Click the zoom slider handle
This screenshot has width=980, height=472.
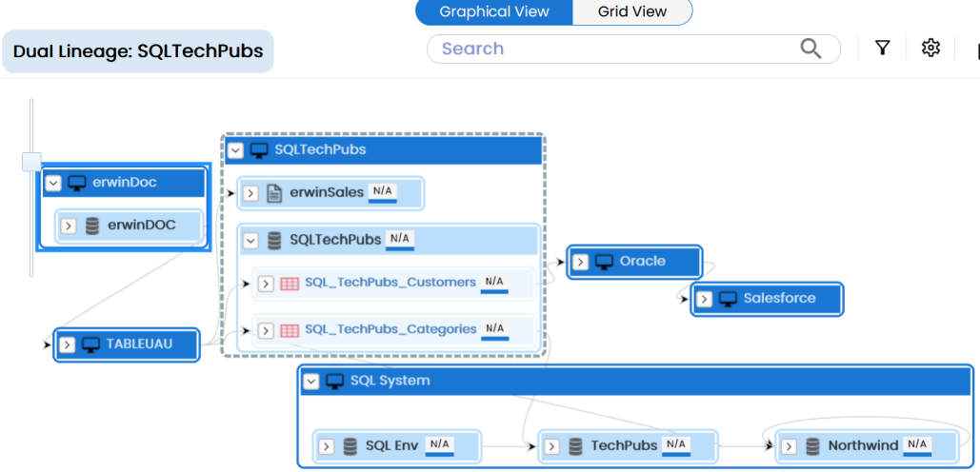31,162
